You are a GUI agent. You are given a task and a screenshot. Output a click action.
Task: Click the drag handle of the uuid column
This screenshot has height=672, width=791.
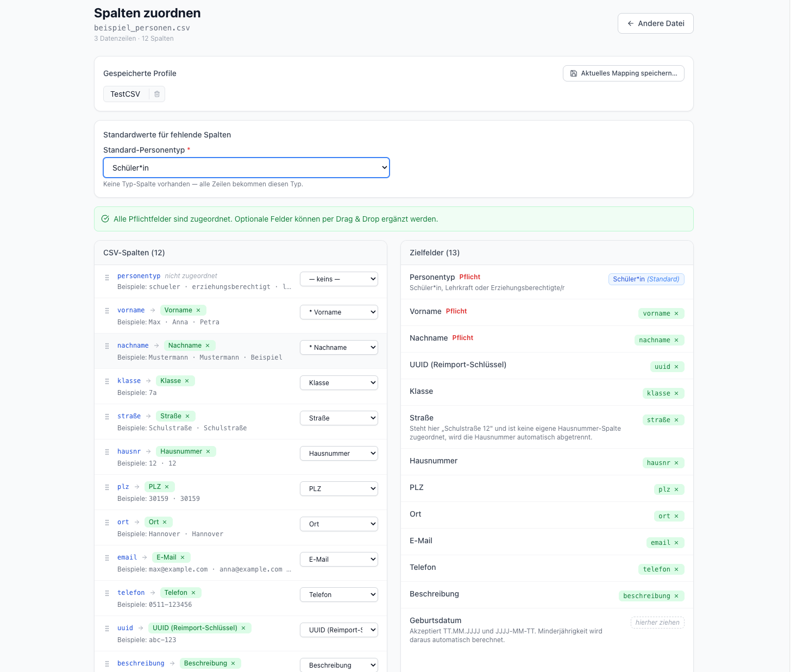point(107,629)
